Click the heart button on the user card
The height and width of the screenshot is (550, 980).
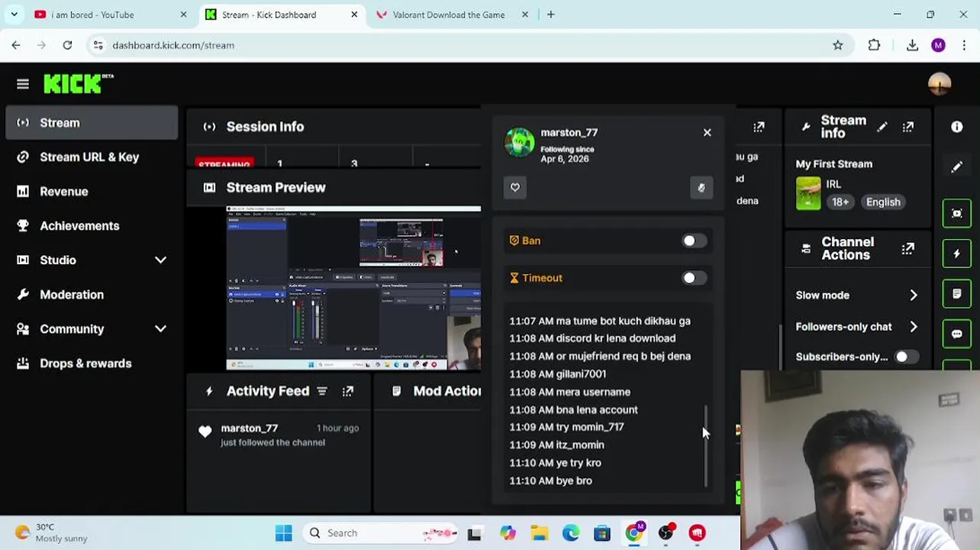point(515,187)
